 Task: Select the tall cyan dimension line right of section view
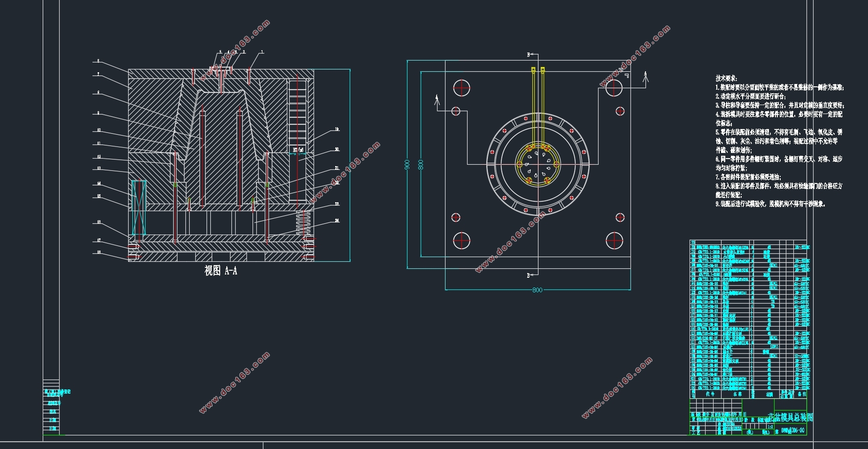pyautogui.click(x=350, y=165)
